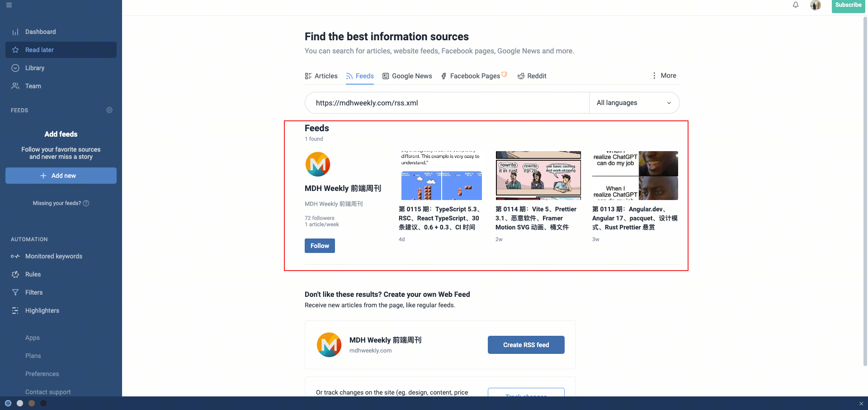
Task: Close the bottom bar with the X icon
Action: point(861,404)
